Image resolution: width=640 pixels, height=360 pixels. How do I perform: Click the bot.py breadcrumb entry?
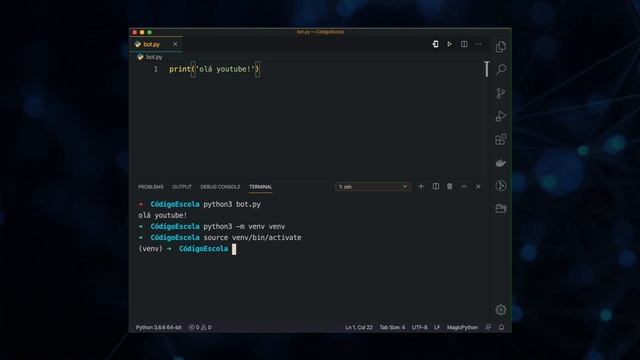pos(154,57)
